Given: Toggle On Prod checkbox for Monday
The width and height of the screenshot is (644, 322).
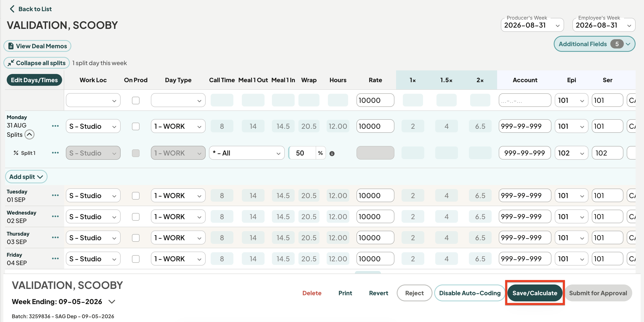Looking at the screenshot, I should 136,126.
